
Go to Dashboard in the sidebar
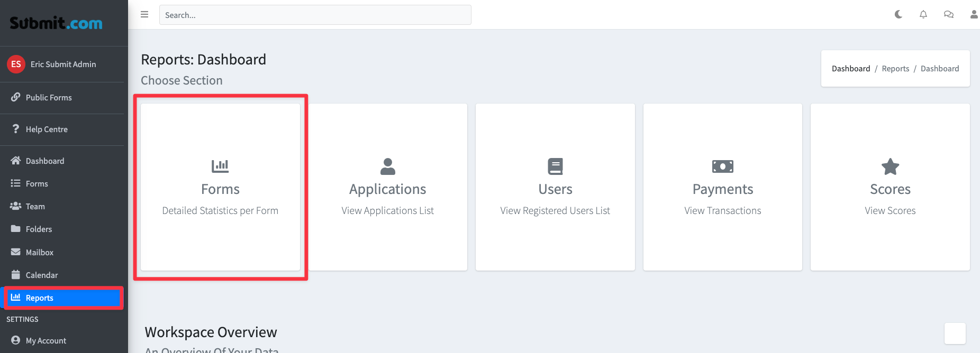tap(45, 161)
